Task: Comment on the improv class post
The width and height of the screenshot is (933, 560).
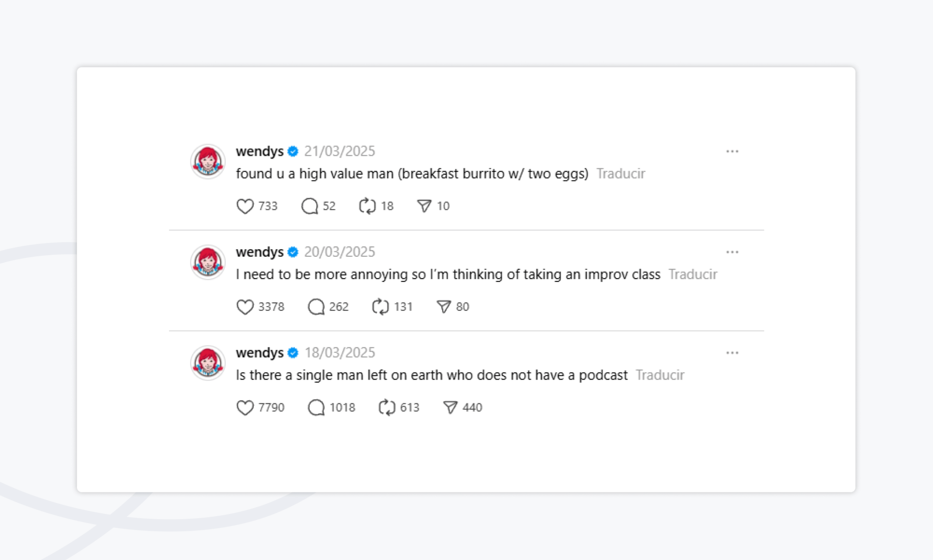Action: (x=316, y=307)
